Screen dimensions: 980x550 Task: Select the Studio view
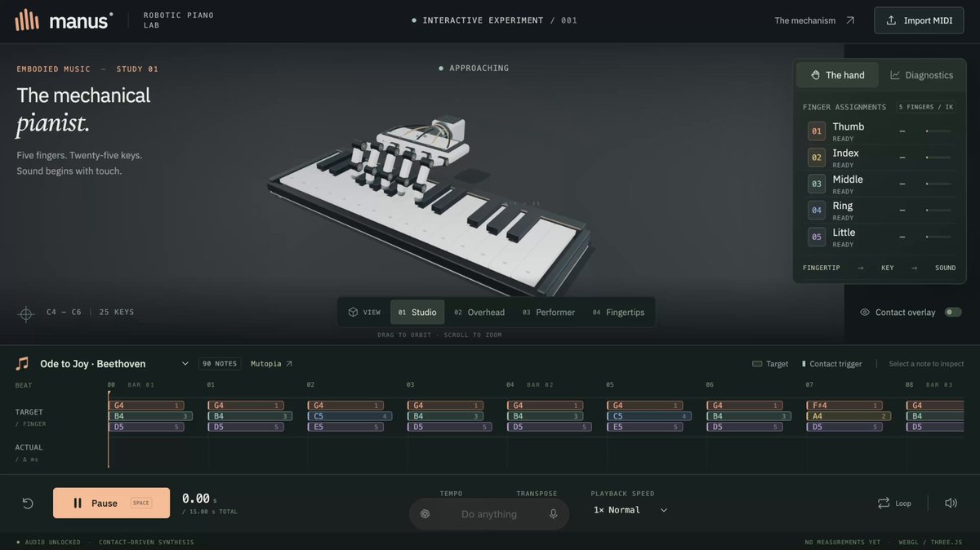(x=417, y=313)
